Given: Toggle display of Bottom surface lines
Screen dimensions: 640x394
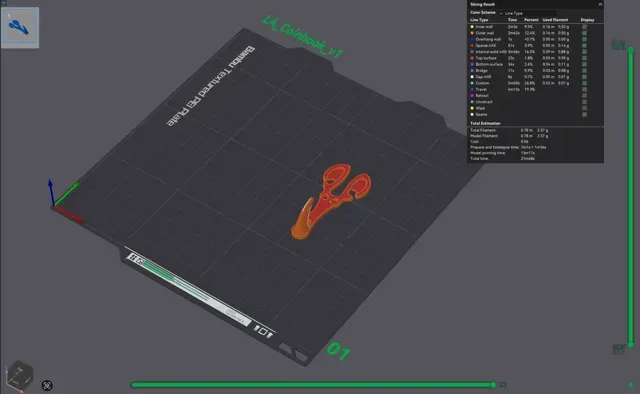Looking at the screenshot, I should [584, 64].
